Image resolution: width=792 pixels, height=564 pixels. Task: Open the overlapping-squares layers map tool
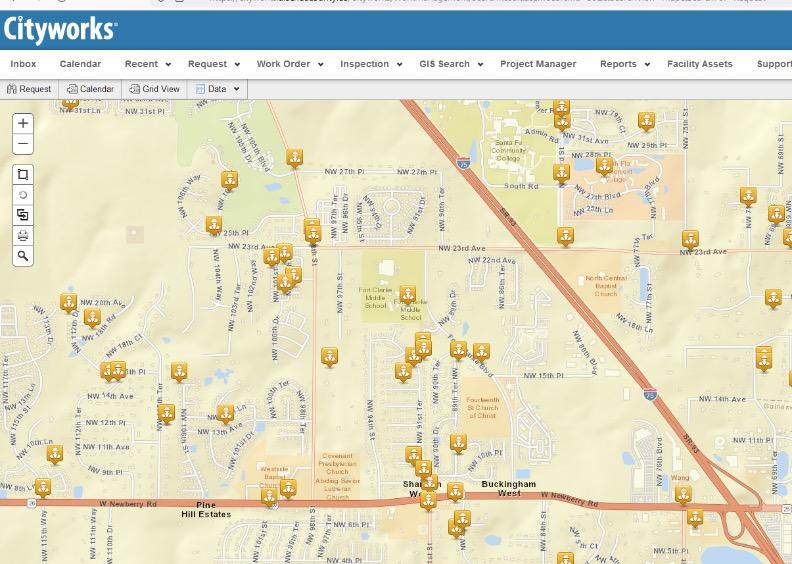pos(23,215)
